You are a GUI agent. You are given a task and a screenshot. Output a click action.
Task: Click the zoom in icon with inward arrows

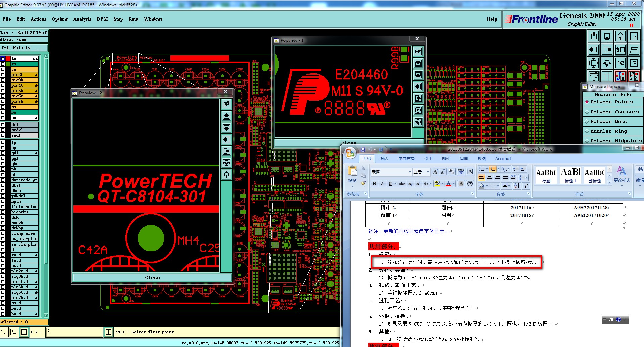coord(594,63)
